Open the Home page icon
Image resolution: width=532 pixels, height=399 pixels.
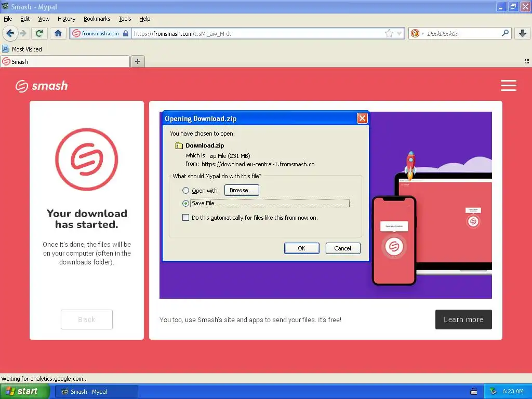58,33
